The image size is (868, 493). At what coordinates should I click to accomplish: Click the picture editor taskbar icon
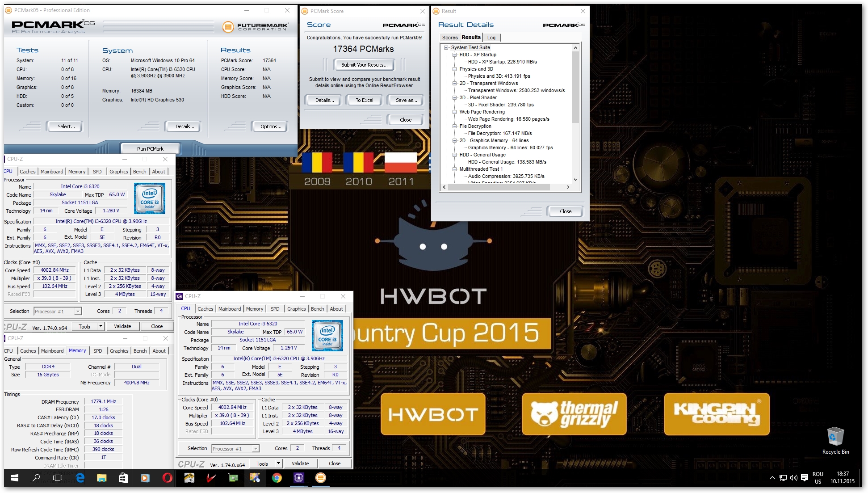click(255, 478)
